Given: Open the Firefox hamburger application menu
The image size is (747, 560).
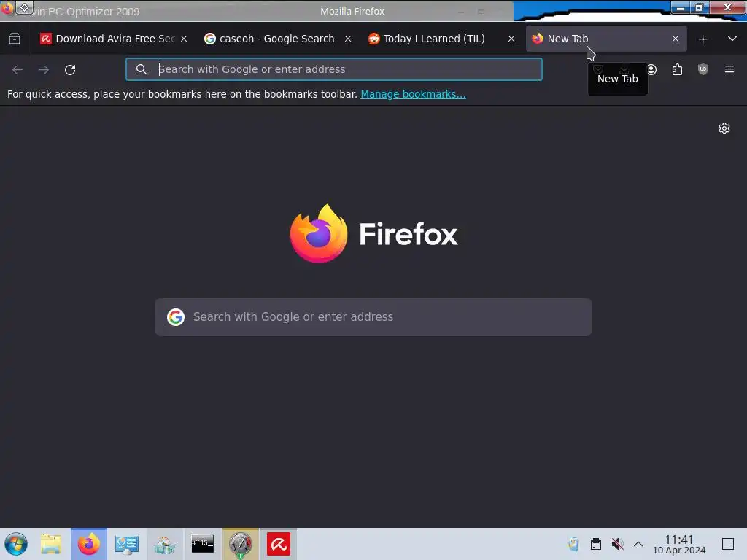Looking at the screenshot, I should pyautogui.click(x=729, y=69).
